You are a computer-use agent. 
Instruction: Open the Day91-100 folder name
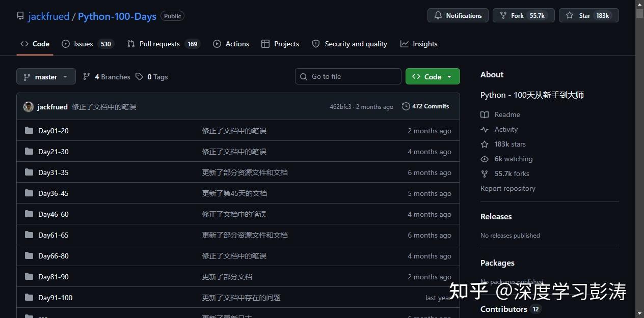pos(56,298)
